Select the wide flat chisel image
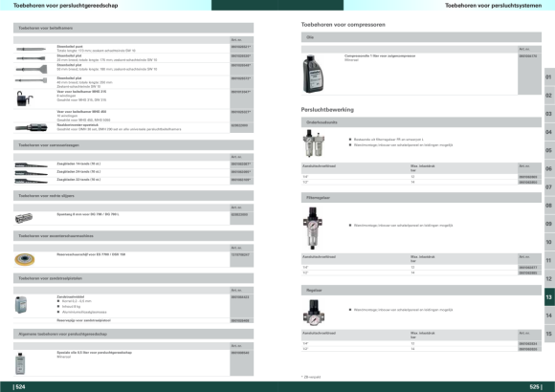Image resolution: width=555 pixels, height=392 pixels. (x=32, y=69)
